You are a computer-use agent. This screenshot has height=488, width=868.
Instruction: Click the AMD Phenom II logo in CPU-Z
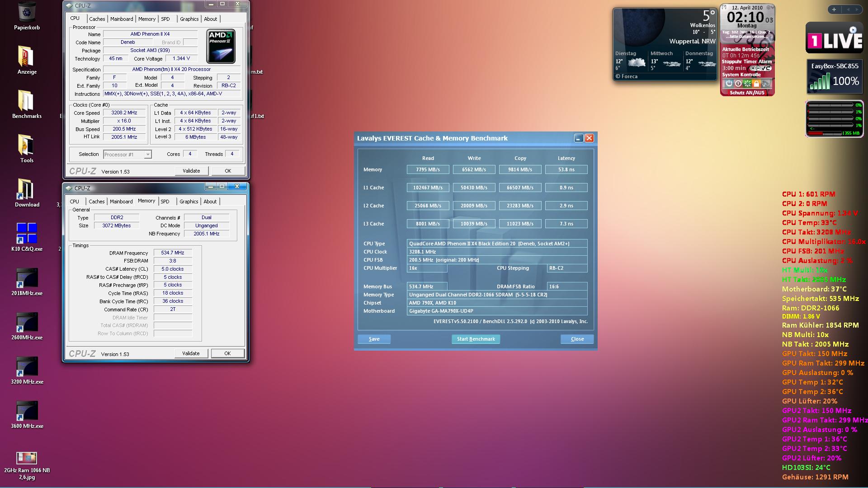pyautogui.click(x=221, y=46)
